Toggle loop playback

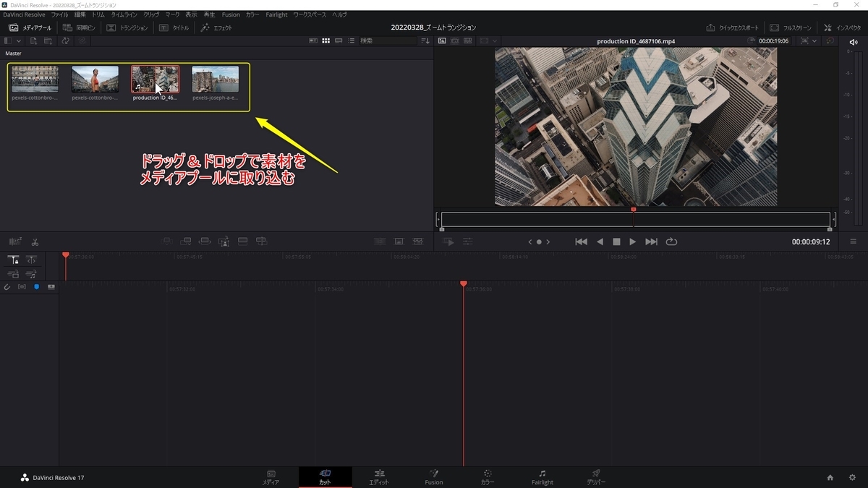tap(671, 241)
